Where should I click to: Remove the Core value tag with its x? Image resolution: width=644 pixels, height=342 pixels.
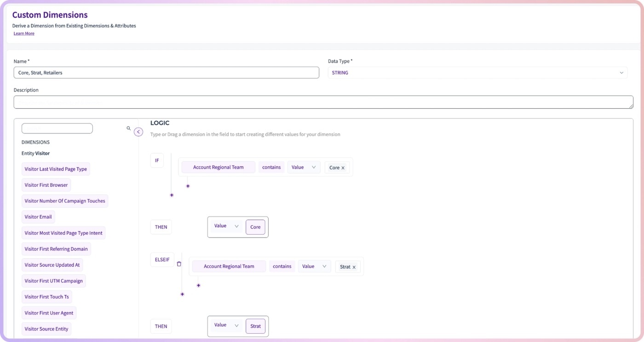(343, 168)
